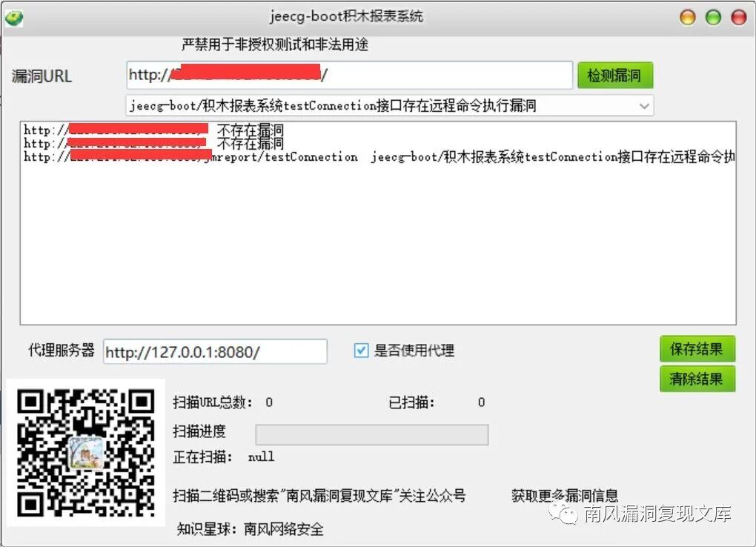Click the window title jeecg-boot积木报表系统
Screen dimensions: 756x547
pos(346,16)
